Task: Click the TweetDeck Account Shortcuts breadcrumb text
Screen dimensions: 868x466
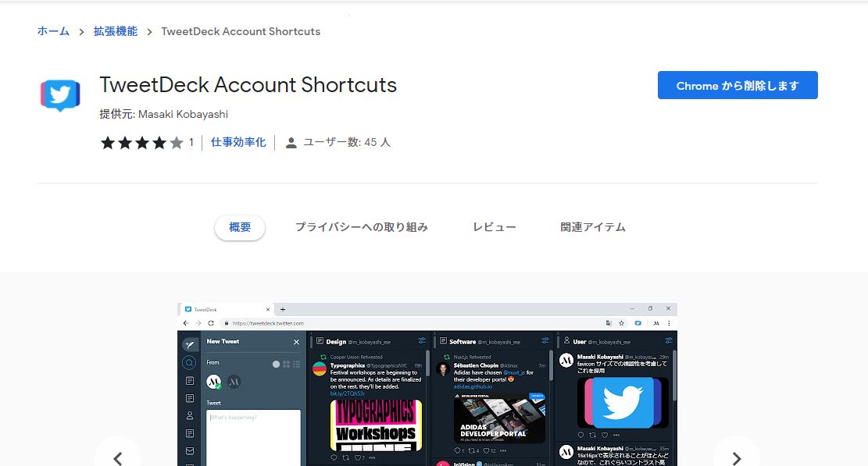Action: click(x=241, y=31)
